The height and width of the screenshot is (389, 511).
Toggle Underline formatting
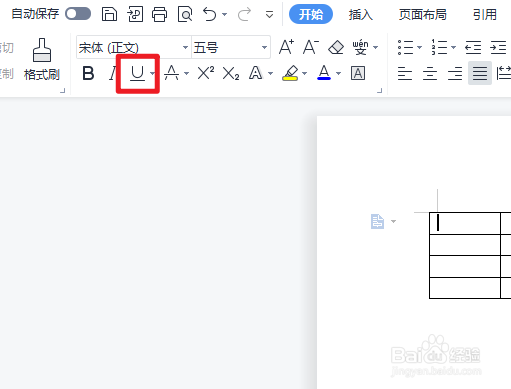pos(137,73)
